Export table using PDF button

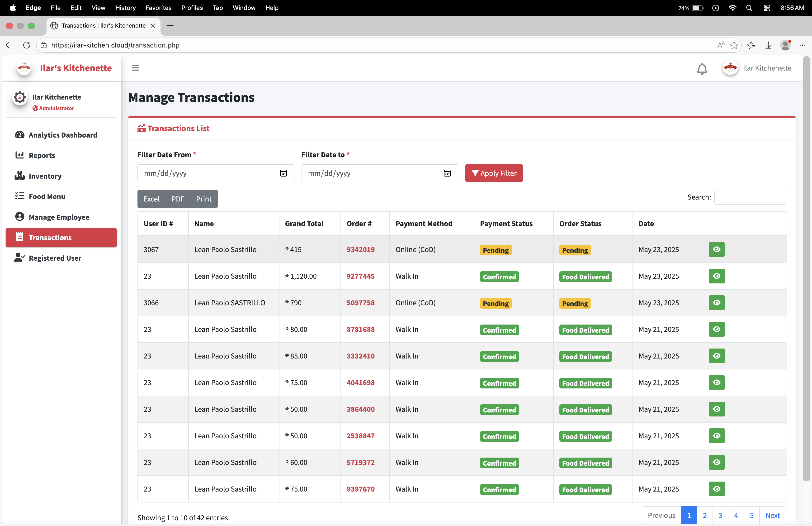pyautogui.click(x=177, y=199)
